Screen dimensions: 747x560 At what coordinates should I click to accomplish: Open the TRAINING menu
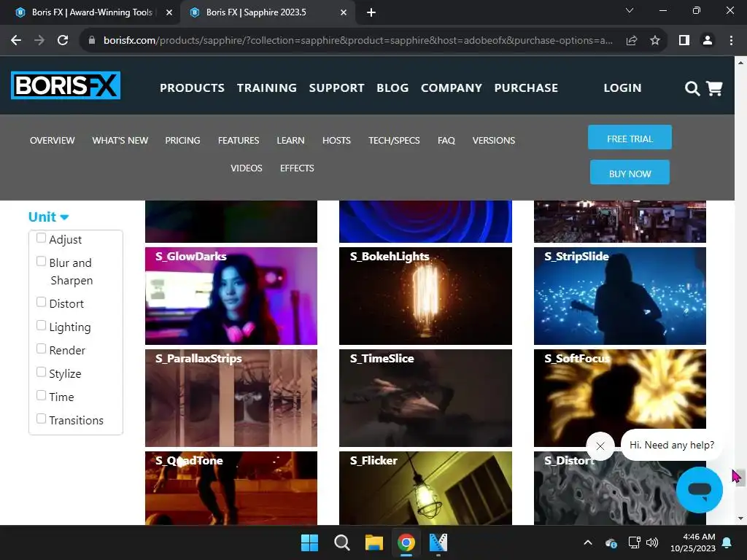pyautogui.click(x=267, y=88)
